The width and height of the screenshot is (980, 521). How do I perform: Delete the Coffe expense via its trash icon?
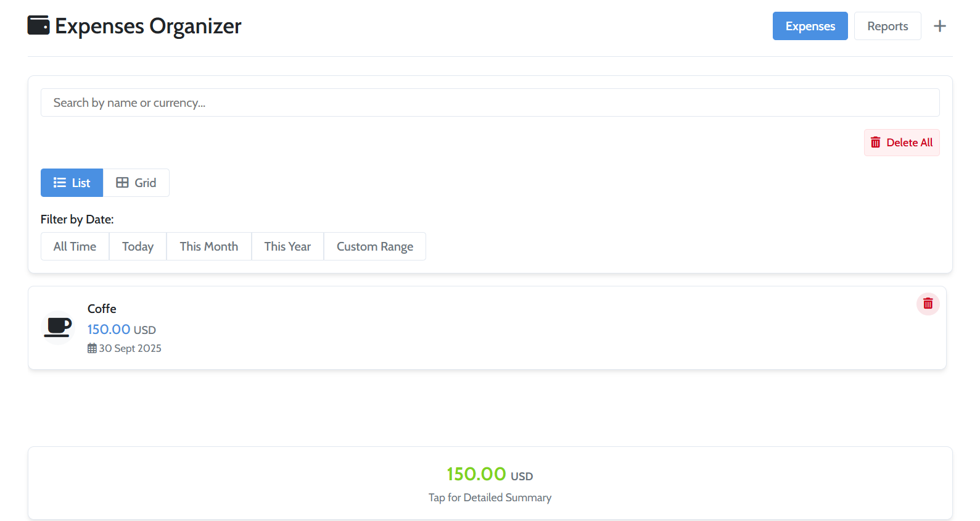[x=928, y=303]
